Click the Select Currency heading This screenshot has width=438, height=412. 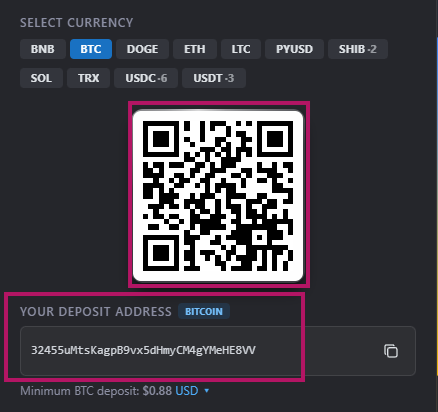[x=76, y=23]
